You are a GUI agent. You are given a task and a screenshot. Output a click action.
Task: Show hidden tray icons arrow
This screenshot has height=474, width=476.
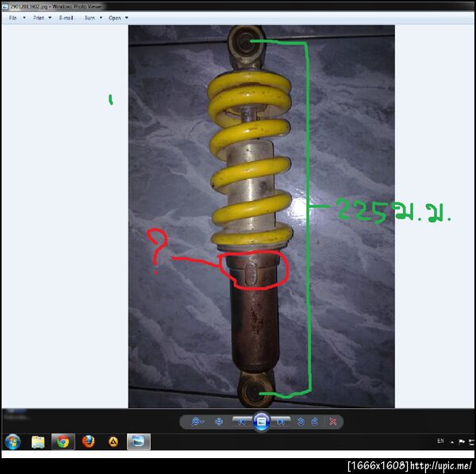(x=452, y=442)
